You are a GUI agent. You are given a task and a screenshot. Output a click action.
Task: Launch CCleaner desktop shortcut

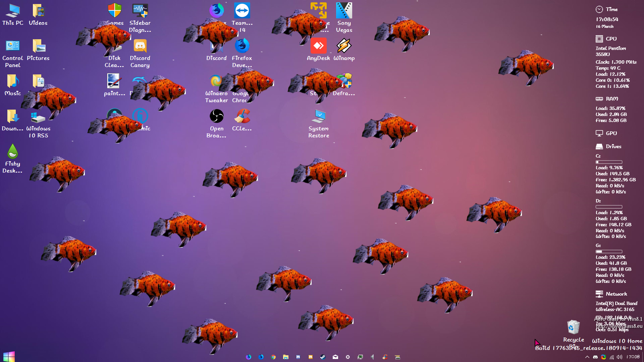point(242,120)
